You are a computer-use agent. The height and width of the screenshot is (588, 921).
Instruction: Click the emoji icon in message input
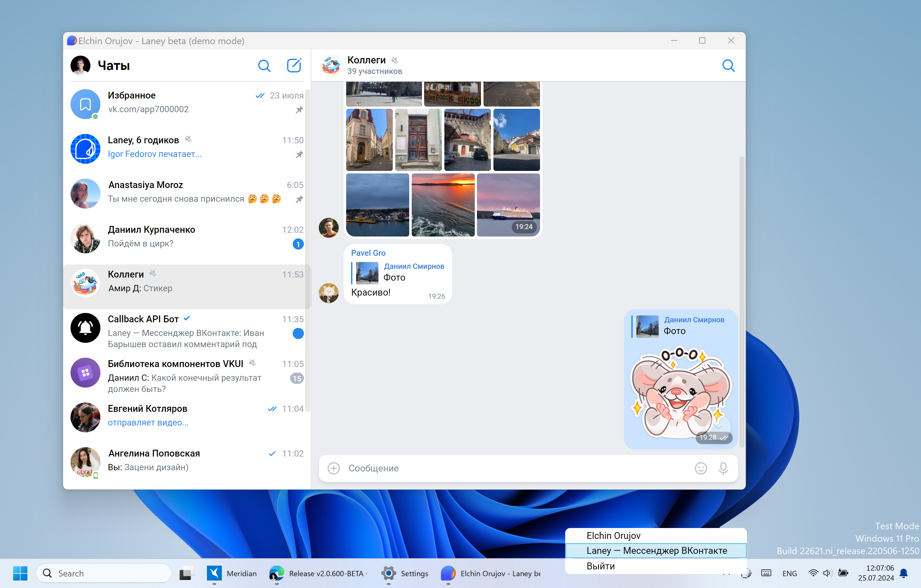click(x=701, y=468)
